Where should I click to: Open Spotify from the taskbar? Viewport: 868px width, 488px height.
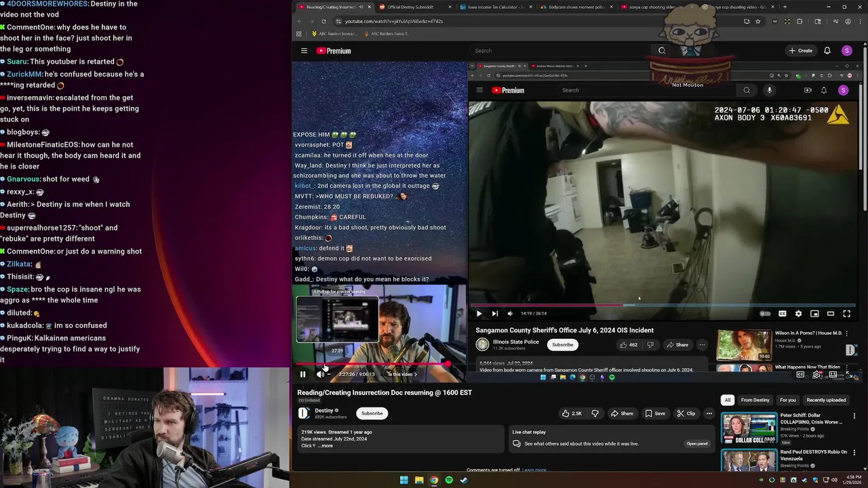click(449, 480)
